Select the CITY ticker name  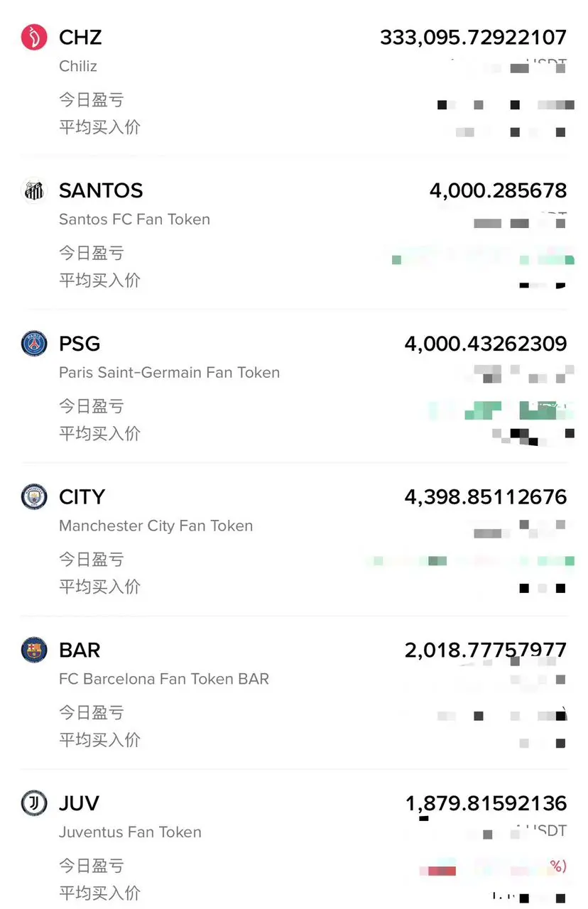click(x=82, y=496)
